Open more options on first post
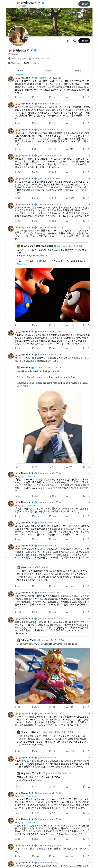The height and width of the screenshot is (868, 98). coord(89,78)
